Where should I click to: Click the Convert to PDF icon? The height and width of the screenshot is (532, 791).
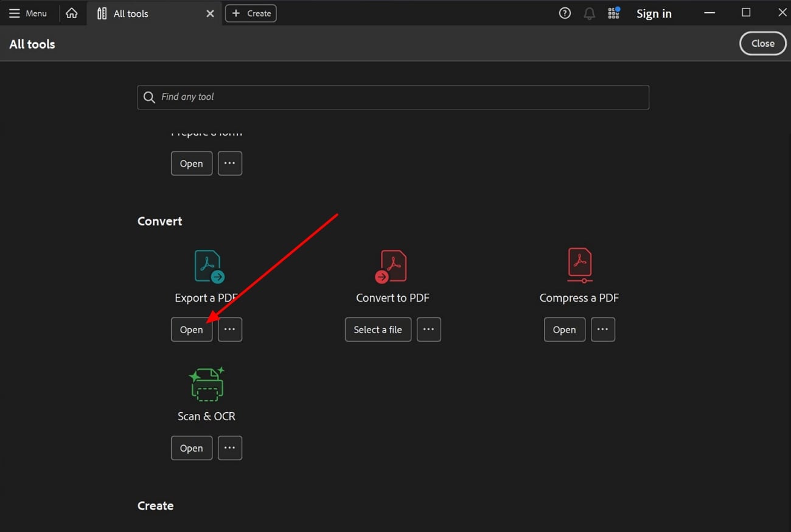point(391,266)
